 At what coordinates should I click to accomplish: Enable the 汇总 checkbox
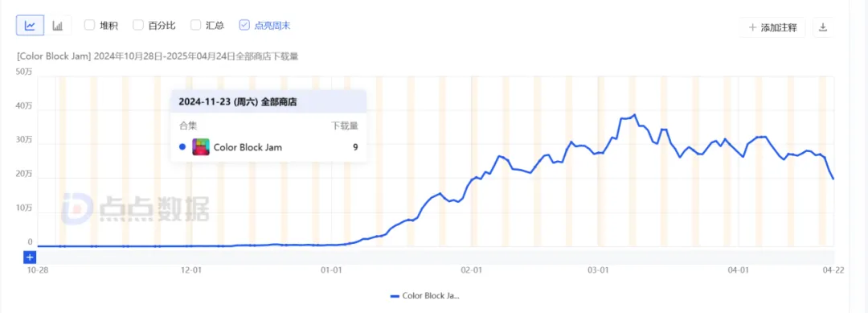click(195, 25)
